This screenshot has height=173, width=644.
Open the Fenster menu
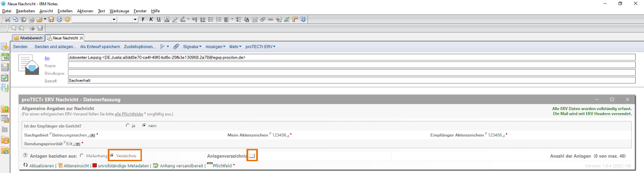(x=140, y=10)
